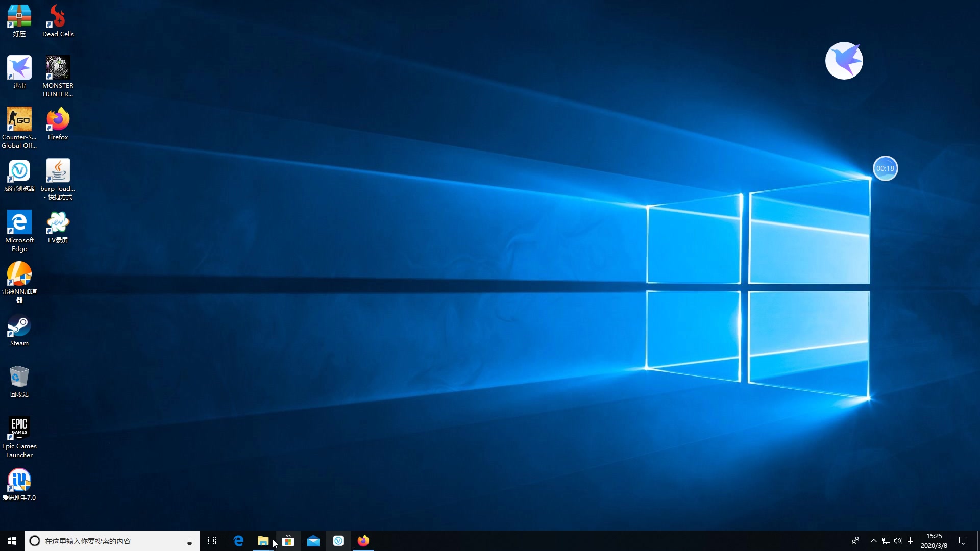
Task: Open the Windows Start menu
Action: [12, 541]
